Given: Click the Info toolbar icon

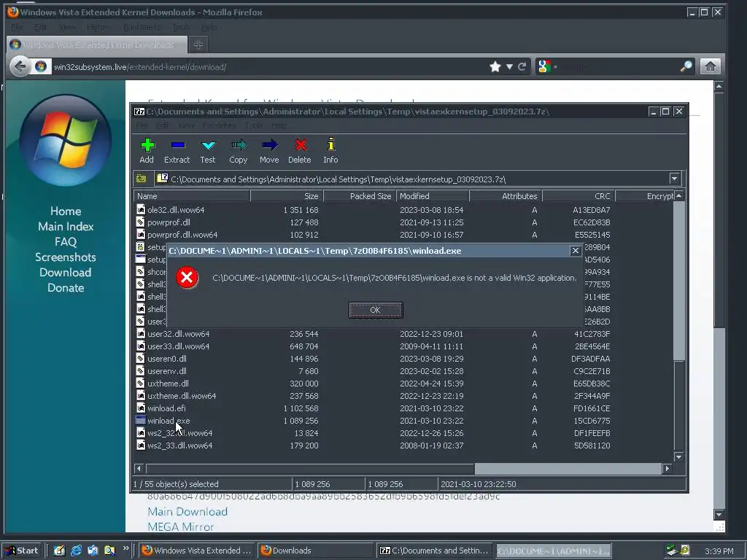Looking at the screenshot, I should 330,150.
